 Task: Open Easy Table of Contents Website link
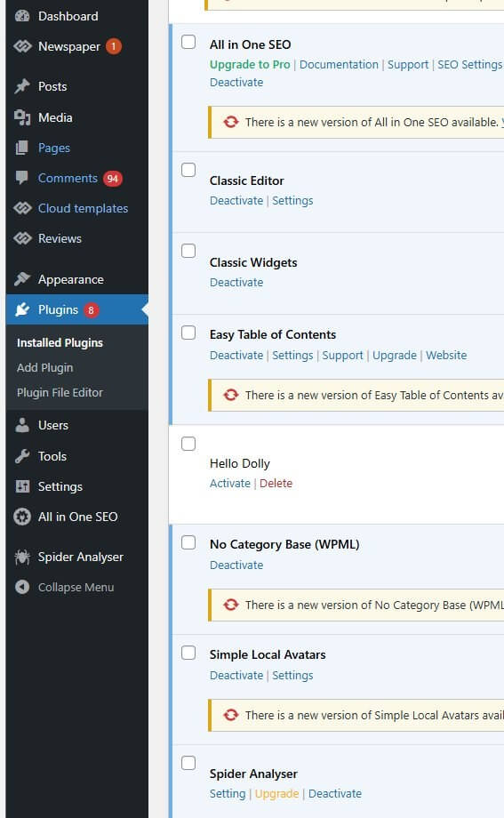pyautogui.click(x=446, y=356)
